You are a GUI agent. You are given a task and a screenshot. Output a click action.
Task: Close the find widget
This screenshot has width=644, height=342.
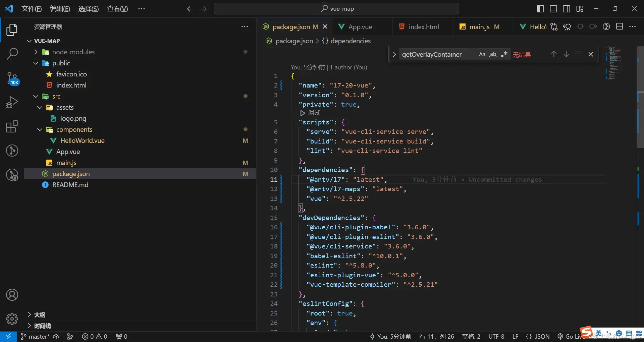pos(591,54)
